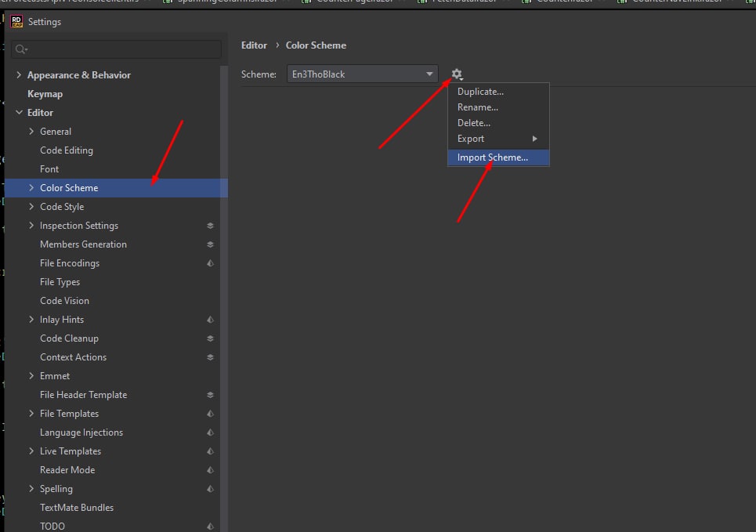Go to the Code Vision settings page

point(64,301)
